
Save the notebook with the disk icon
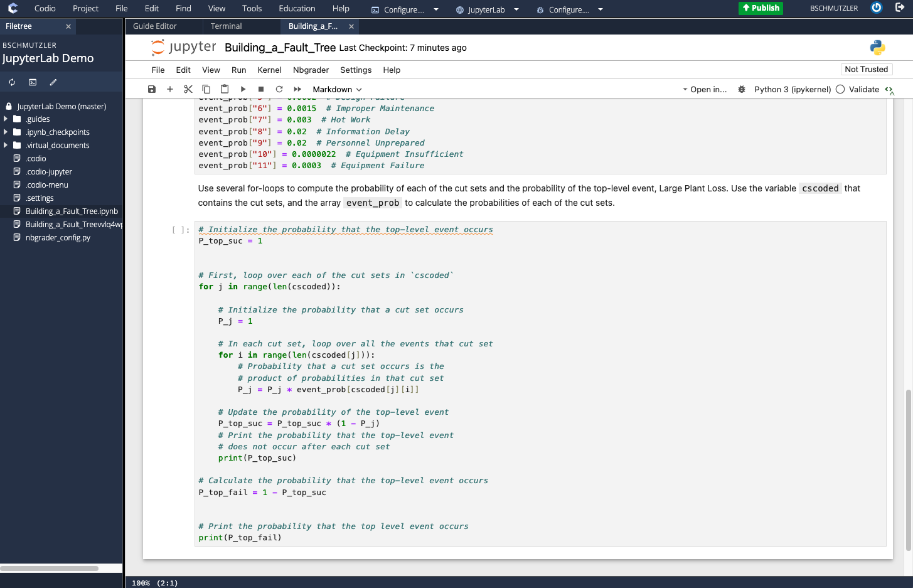152,89
